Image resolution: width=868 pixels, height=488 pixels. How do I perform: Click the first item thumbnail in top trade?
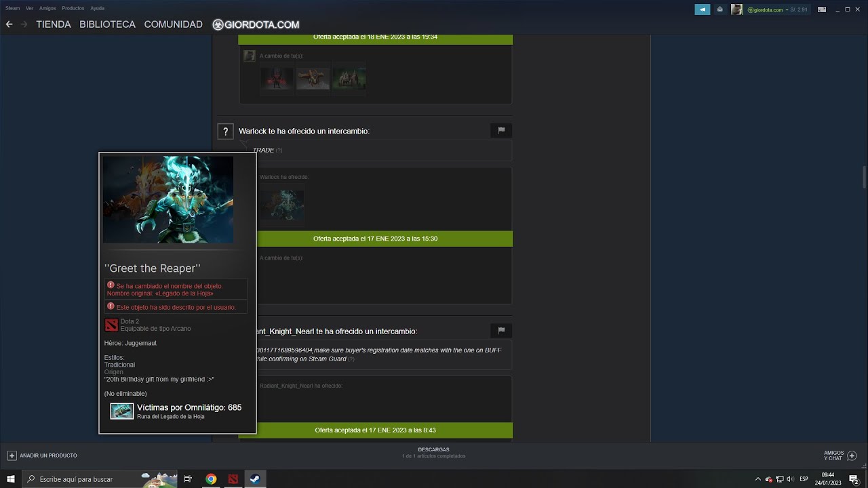point(277,78)
